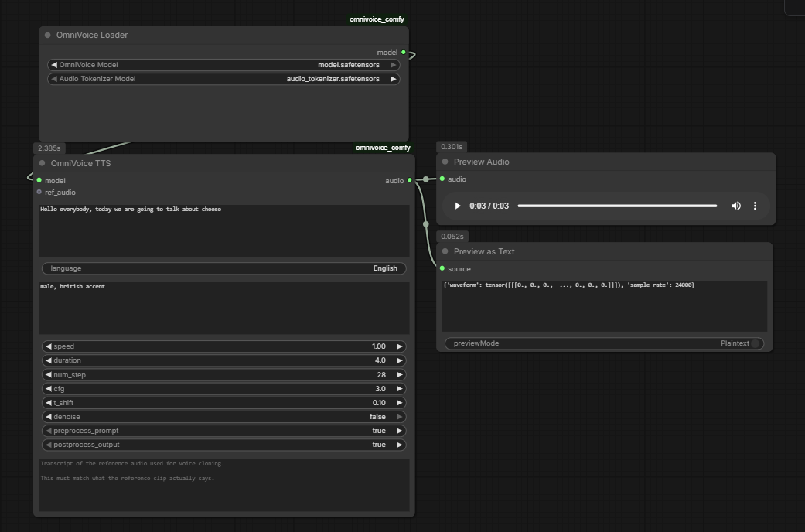Collapse the Preview Audio node via its dot

pos(445,162)
